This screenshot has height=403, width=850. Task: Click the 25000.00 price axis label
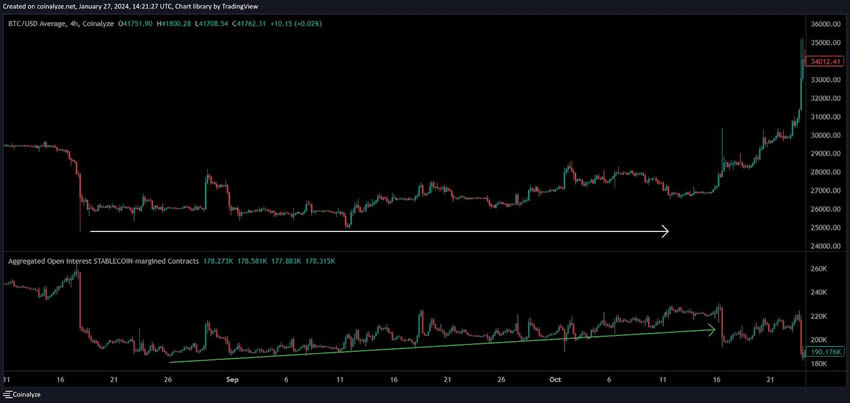click(x=826, y=227)
